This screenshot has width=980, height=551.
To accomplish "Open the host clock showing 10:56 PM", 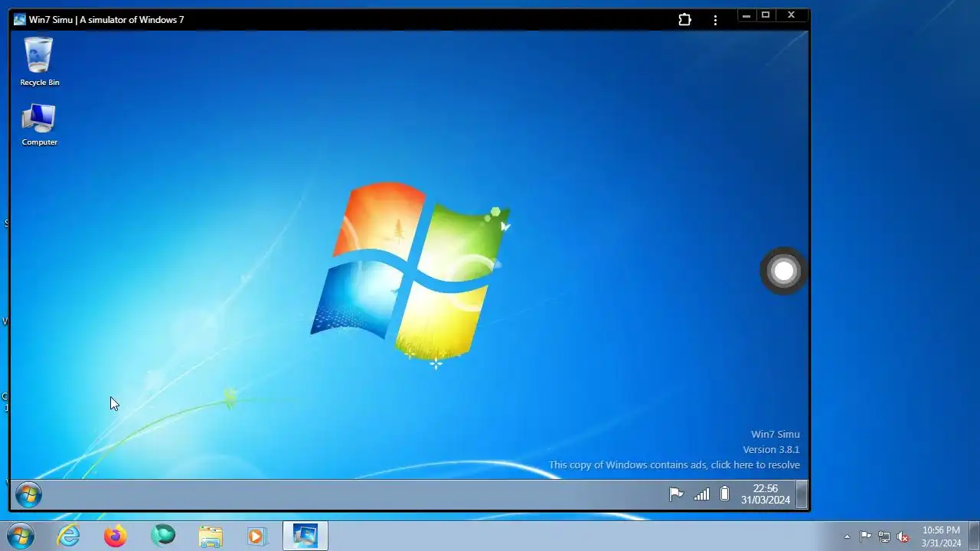I will tap(941, 536).
